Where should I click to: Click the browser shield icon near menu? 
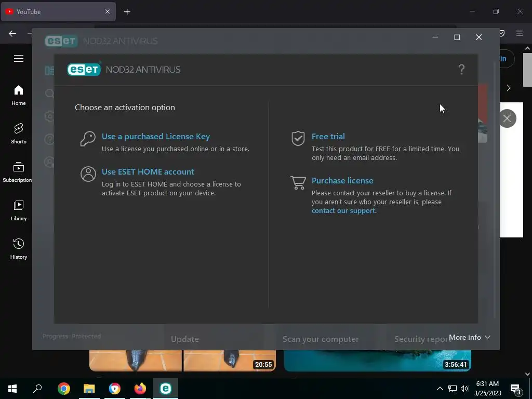pyautogui.click(x=501, y=33)
